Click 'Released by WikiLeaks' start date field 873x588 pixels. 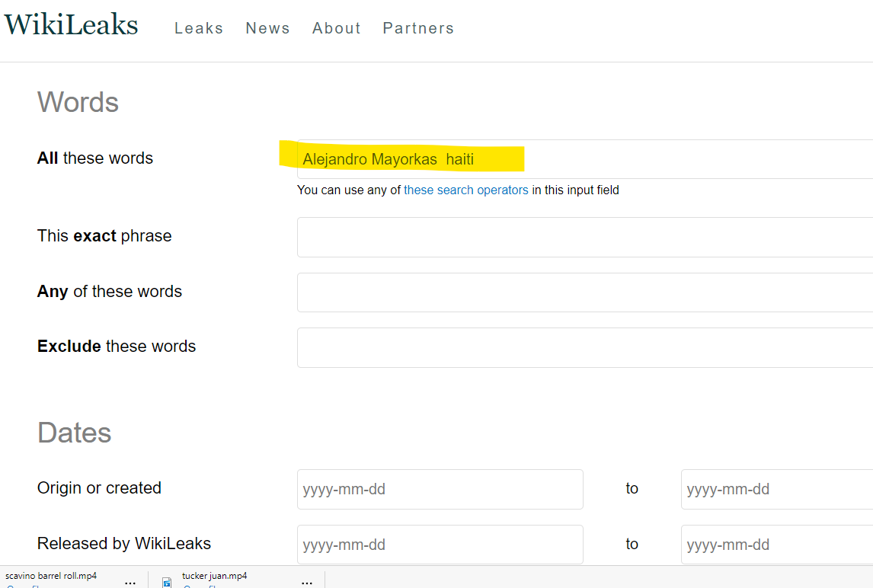pos(440,545)
